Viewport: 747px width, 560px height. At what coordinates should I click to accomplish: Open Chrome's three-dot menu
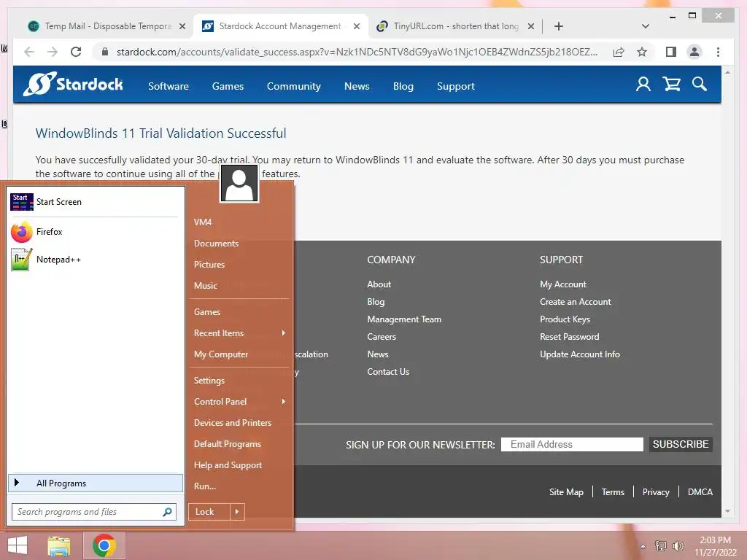(718, 52)
